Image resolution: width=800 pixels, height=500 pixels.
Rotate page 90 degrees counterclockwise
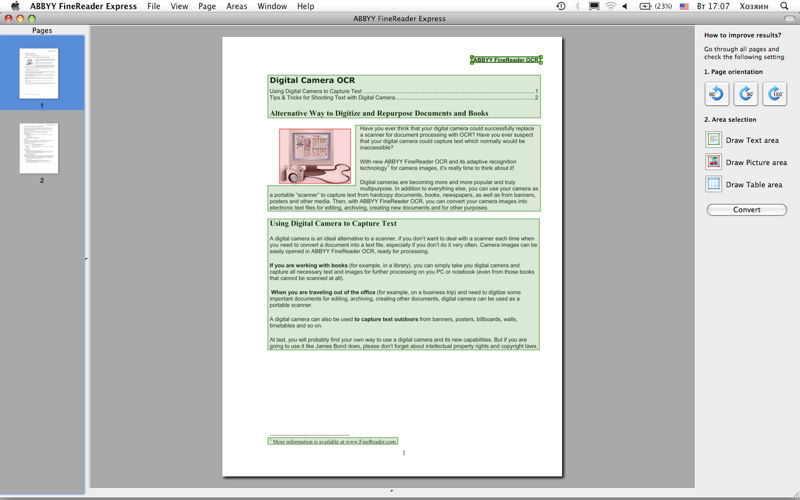click(x=716, y=94)
